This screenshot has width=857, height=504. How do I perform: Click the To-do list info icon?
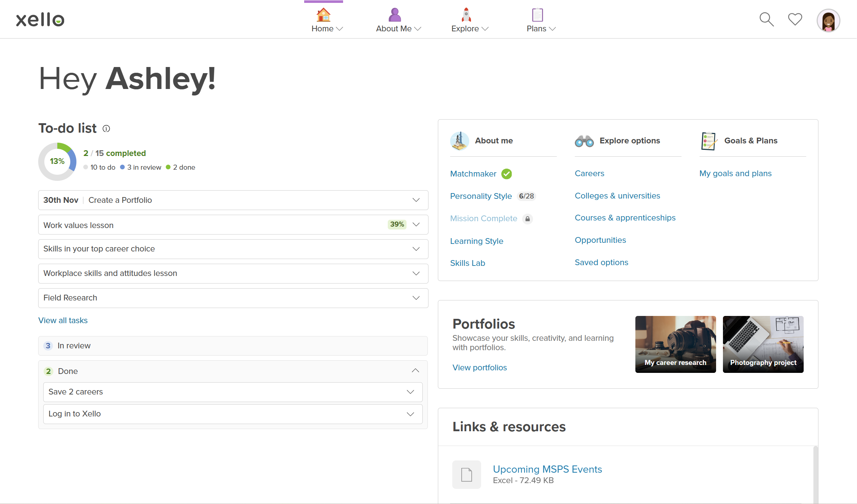point(106,129)
